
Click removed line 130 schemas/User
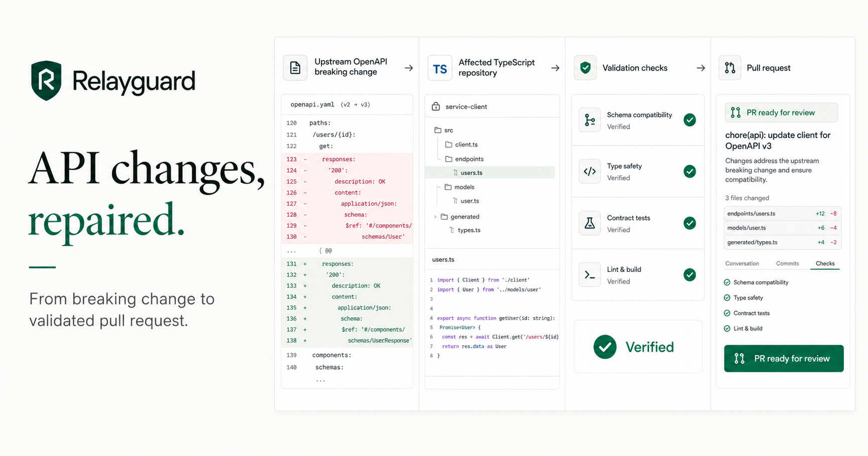(x=347, y=237)
